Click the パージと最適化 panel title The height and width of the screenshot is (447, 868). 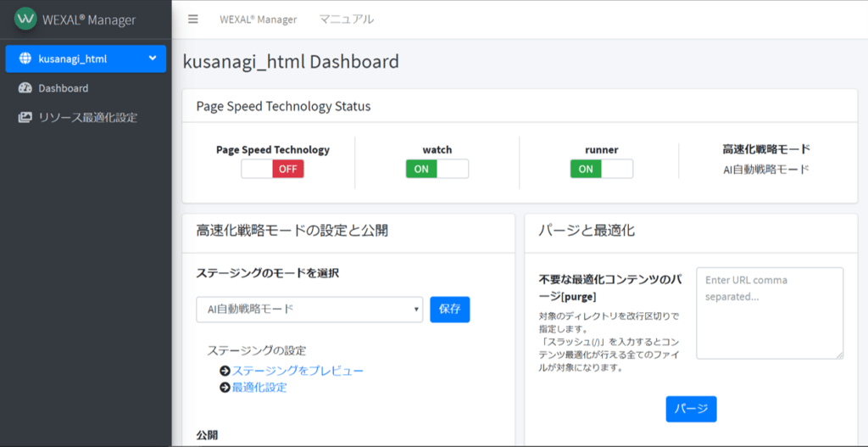(587, 231)
